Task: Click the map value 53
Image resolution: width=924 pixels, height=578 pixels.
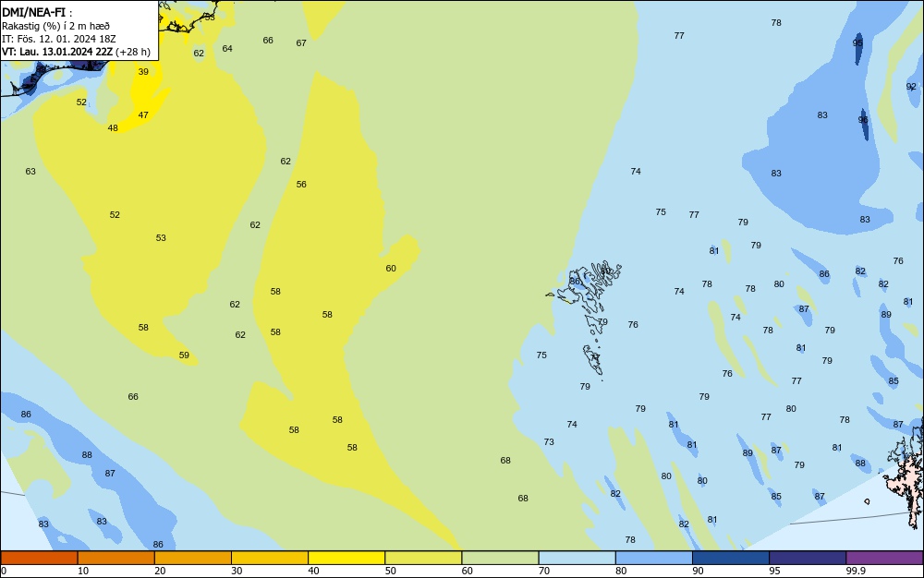Action: [x=161, y=238]
